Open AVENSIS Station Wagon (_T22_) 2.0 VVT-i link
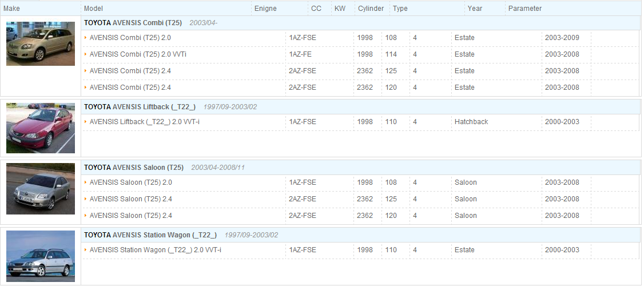 coord(155,250)
